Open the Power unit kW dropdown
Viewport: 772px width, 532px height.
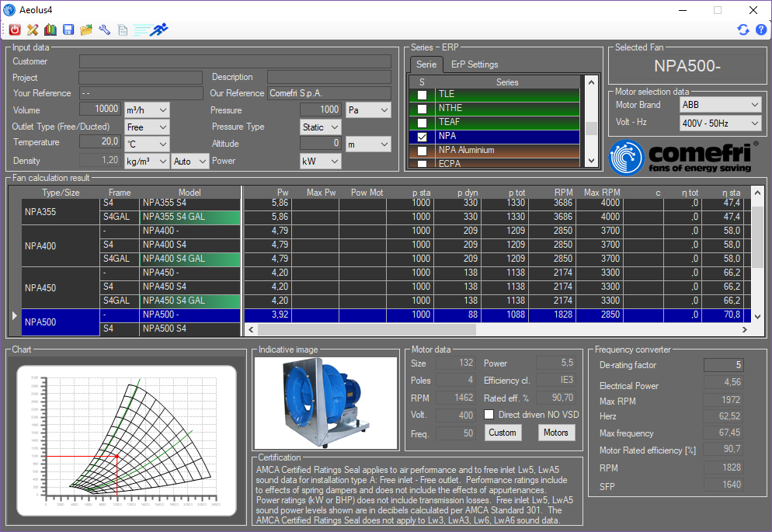coord(321,161)
